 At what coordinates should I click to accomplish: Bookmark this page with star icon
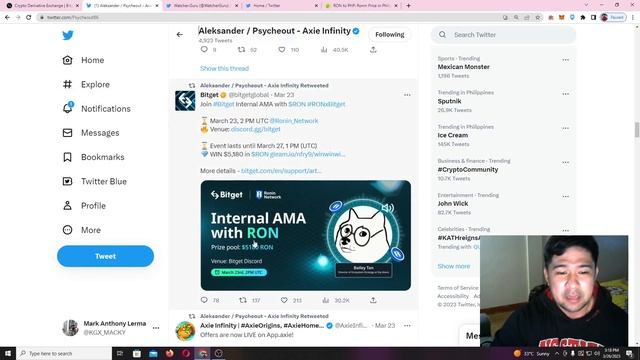tap(538, 18)
